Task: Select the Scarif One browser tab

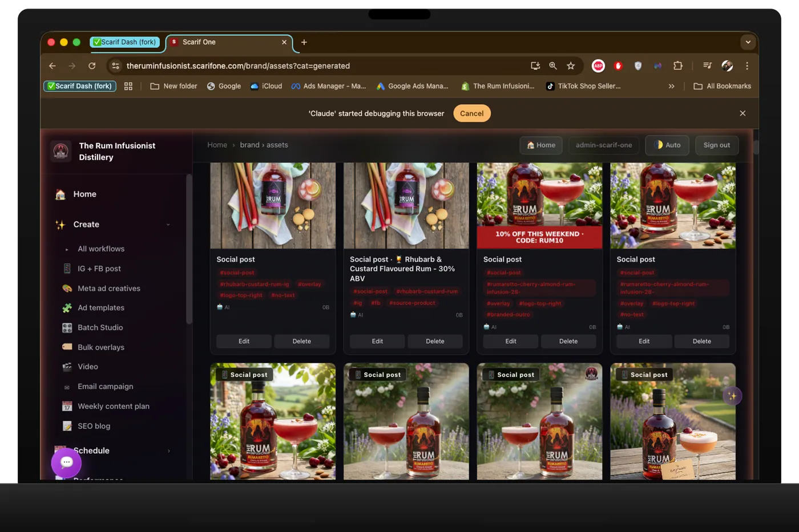Action: click(x=229, y=42)
